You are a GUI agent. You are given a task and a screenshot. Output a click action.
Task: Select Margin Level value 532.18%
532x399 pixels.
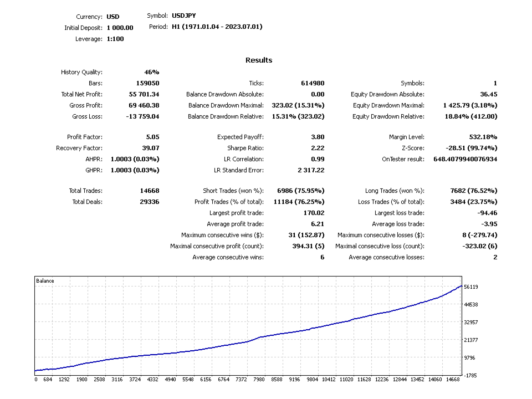pyautogui.click(x=483, y=137)
